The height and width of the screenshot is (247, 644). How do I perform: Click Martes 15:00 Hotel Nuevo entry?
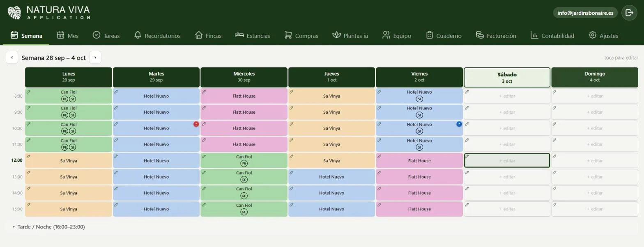pos(156,209)
